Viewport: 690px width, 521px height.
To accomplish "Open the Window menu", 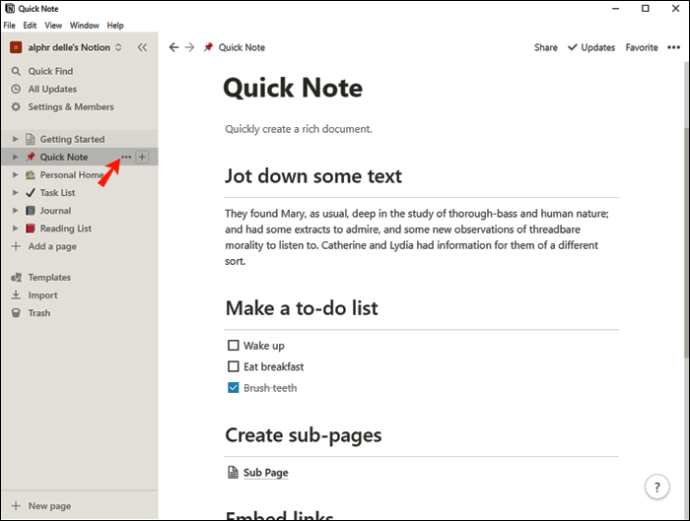I will [84, 25].
